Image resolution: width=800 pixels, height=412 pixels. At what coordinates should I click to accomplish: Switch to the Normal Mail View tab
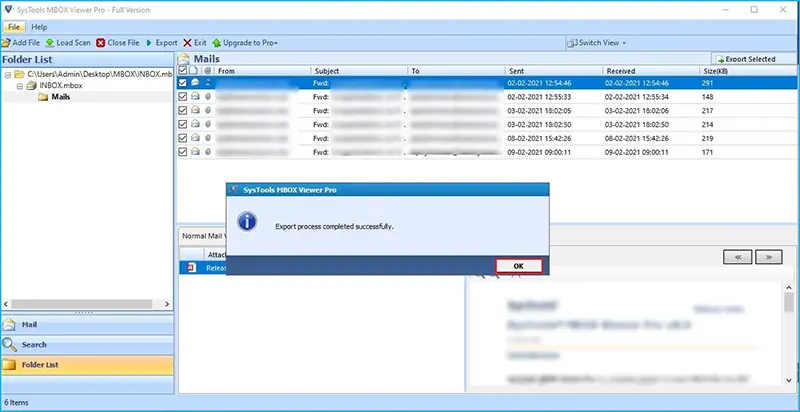click(204, 236)
